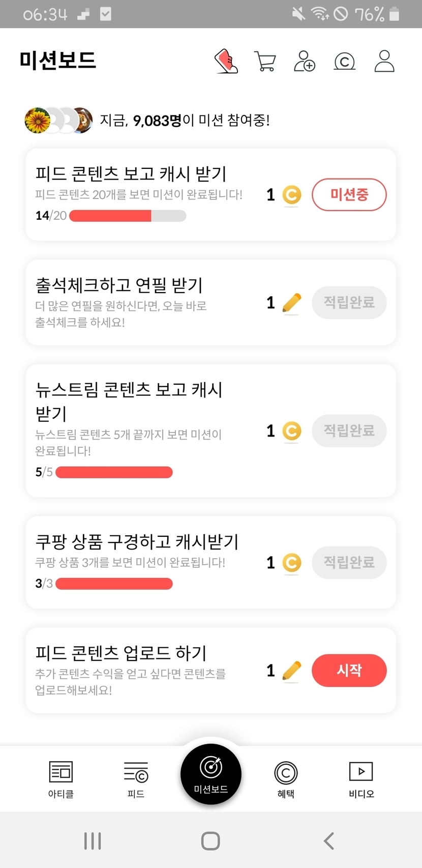Open the shopping cart
The height and width of the screenshot is (868, 422).
(264, 61)
